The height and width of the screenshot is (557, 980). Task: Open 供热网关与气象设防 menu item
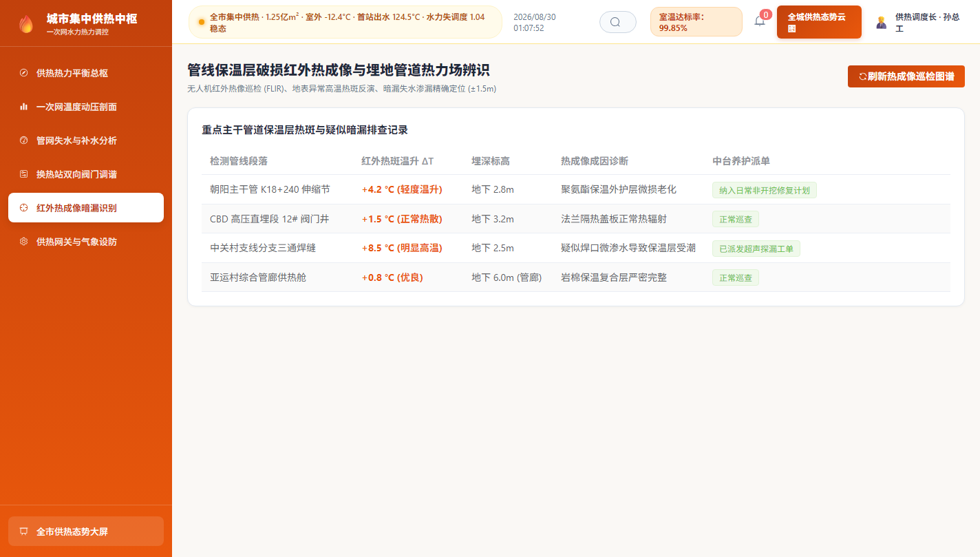coord(86,242)
